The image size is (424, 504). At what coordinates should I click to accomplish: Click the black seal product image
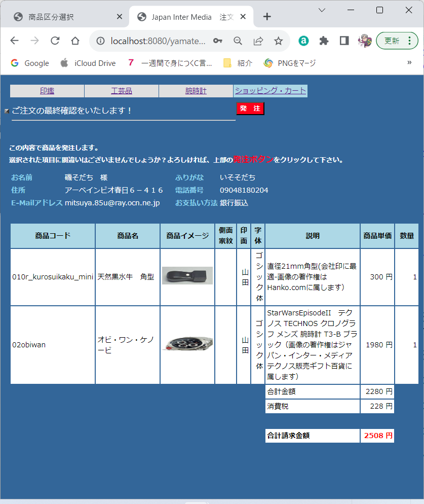click(x=187, y=275)
